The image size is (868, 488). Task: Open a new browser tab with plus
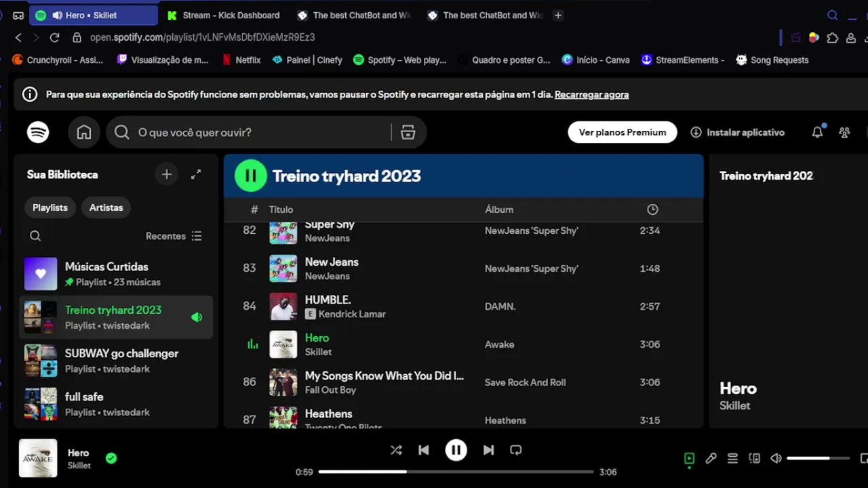pyautogui.click(x=558, y=15)
